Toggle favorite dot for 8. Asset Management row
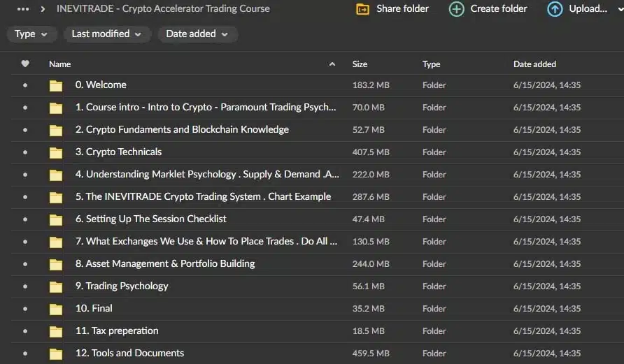Viewport: 624px width, 364px height. pyautogui.click(x=25, y=264)
